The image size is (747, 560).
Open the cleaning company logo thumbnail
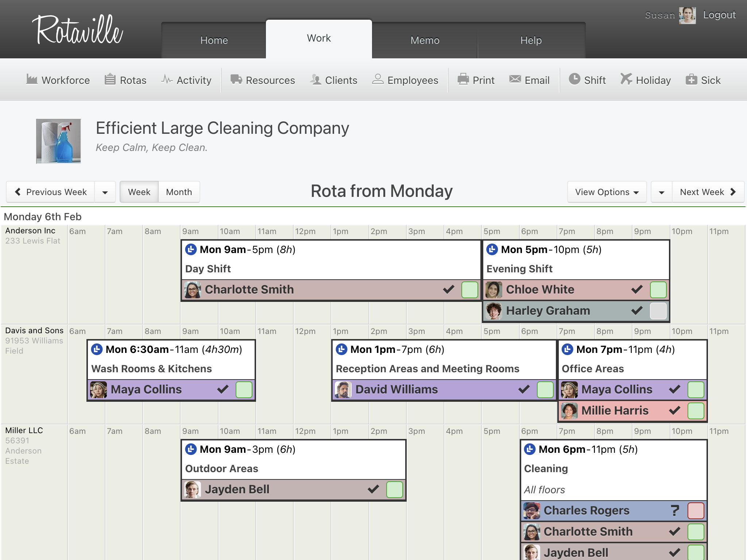coord(58,141)
